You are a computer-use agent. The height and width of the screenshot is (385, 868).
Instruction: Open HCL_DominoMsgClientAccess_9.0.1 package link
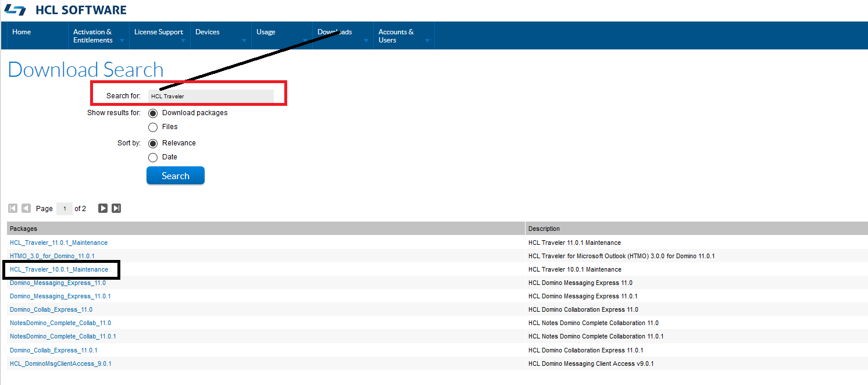60,363
